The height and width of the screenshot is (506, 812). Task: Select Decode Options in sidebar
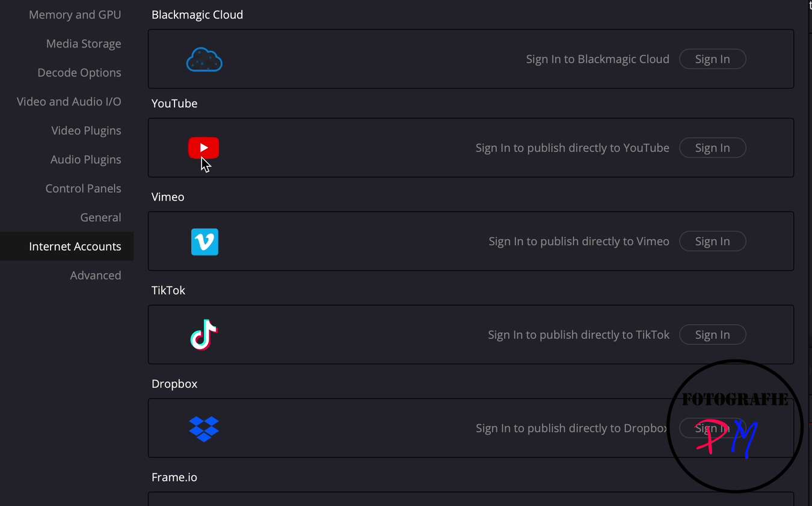coord(79,72)
